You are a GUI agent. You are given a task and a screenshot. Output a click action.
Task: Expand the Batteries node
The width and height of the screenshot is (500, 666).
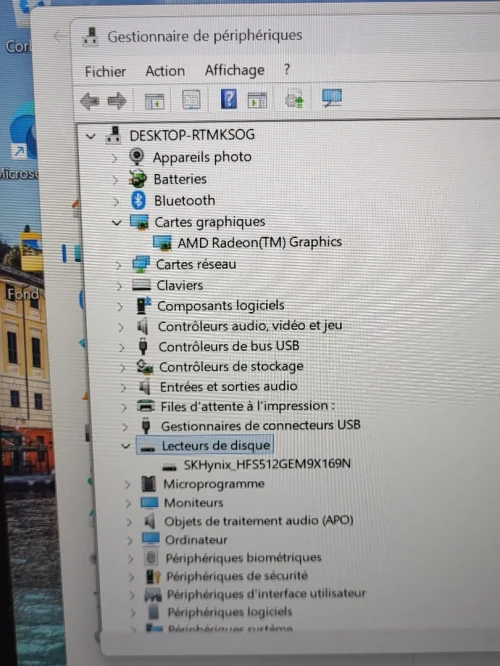[x=115, y=181]
